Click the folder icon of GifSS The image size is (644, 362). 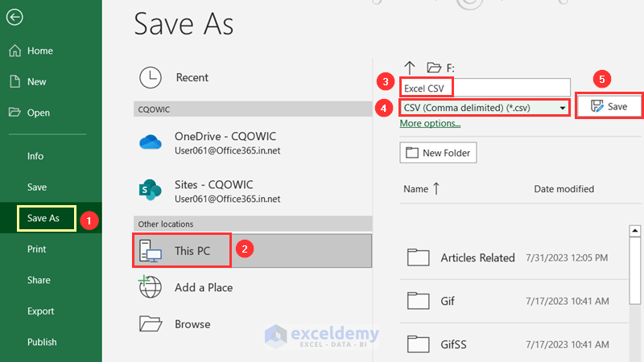pos(418,344)
